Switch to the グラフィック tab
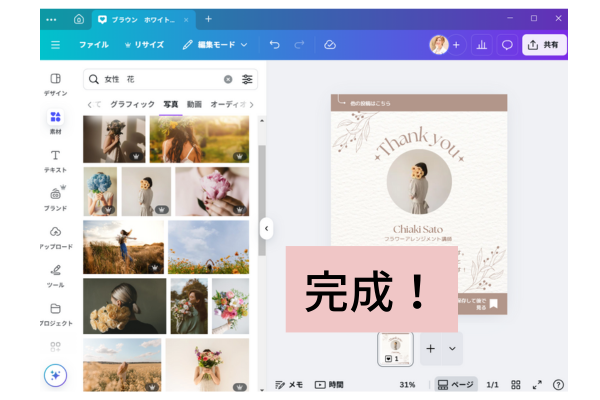This screenshot has height=400, width=600. (132, 104)
